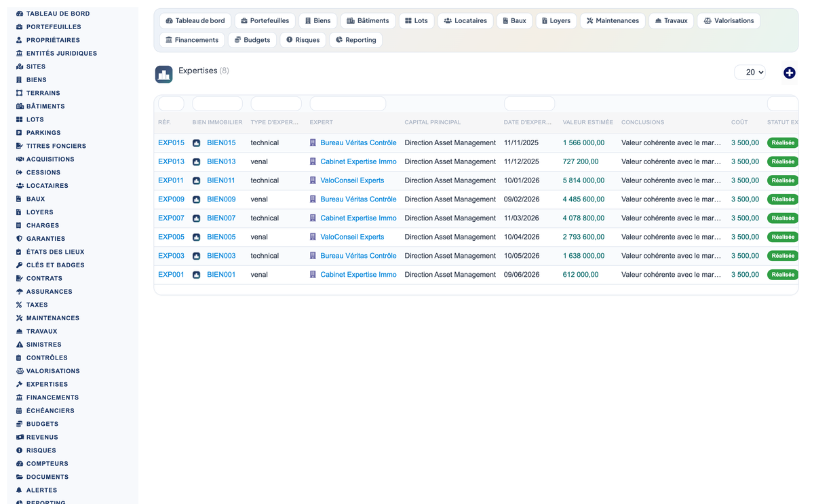Open BIEN005 property link
The image size is (814, 504).
pyautogui.click(x=221, y=237)
